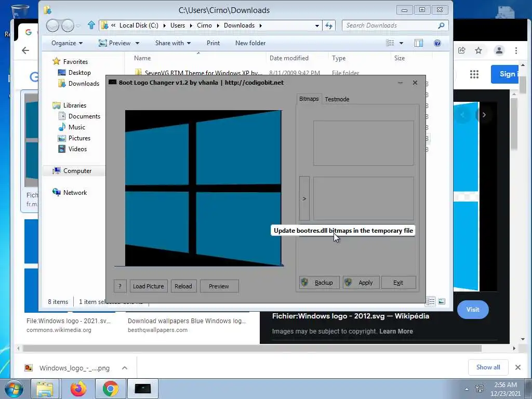Click the Windows logo preview image

[x=203, y=188]
